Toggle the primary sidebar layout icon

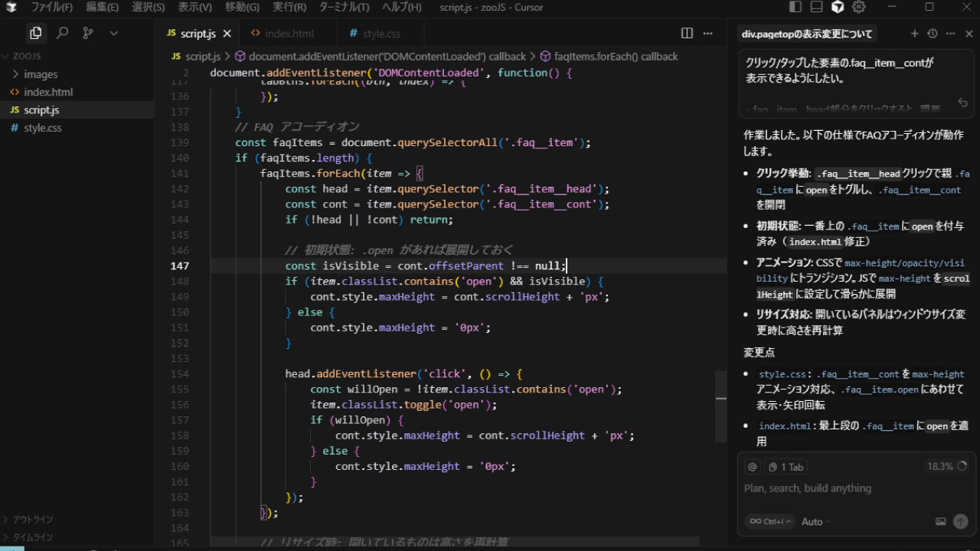click(795, 7)
